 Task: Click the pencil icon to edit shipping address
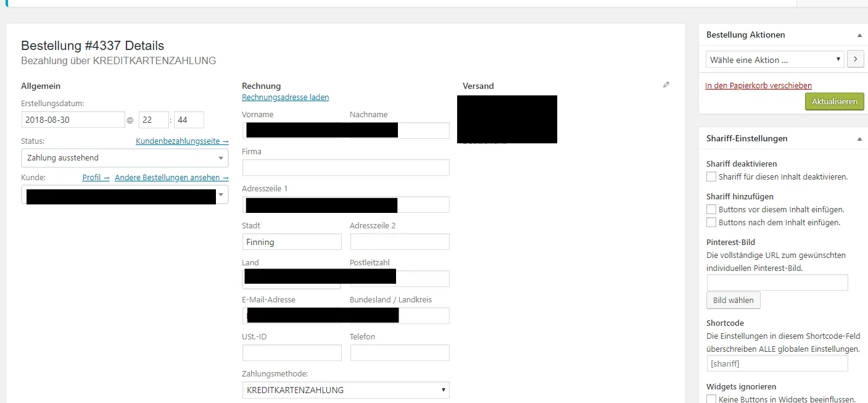pos(666,85)
